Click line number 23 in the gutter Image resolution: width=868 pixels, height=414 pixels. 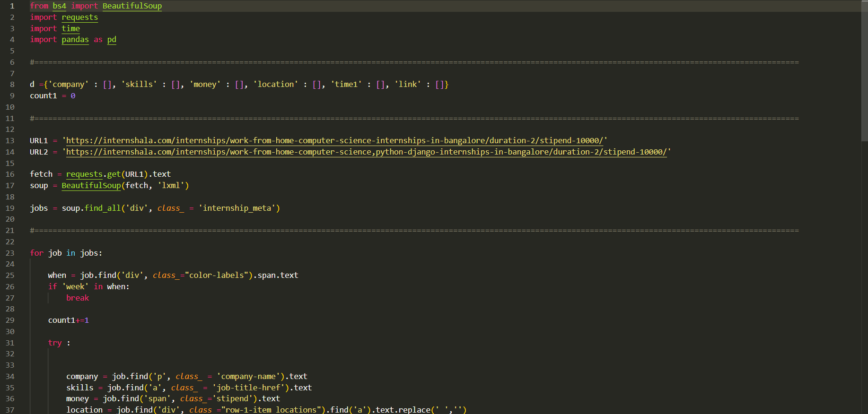point(10,253)
